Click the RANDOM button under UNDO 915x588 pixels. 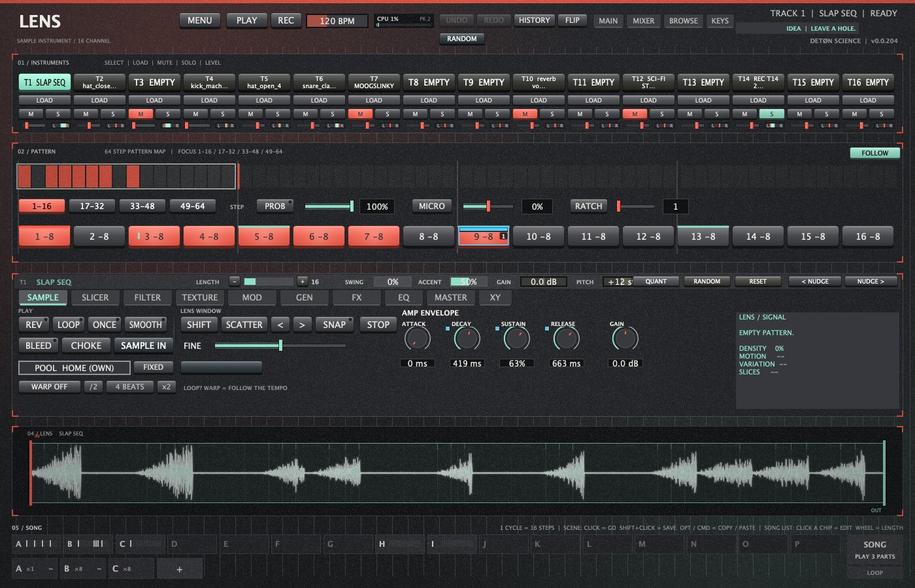pyautogui.click(x=461, y=39)
